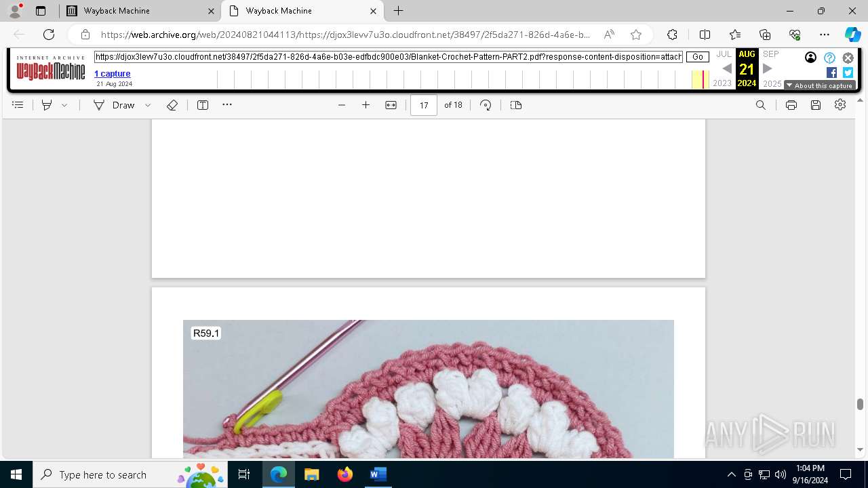Click the Wayback URL input field
Viewport: 868px width, 488px height.
[x=389, y=57]
